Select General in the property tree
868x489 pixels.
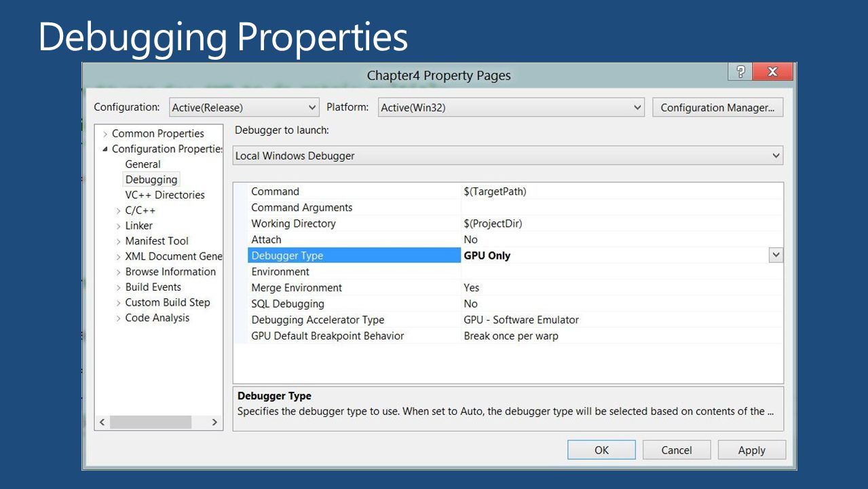143,164
